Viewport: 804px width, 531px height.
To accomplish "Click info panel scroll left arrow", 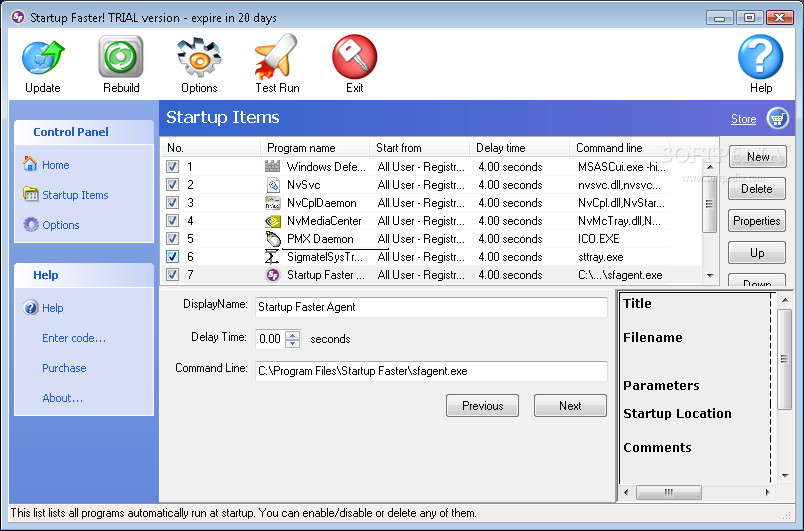I will (x=626, y=492).
